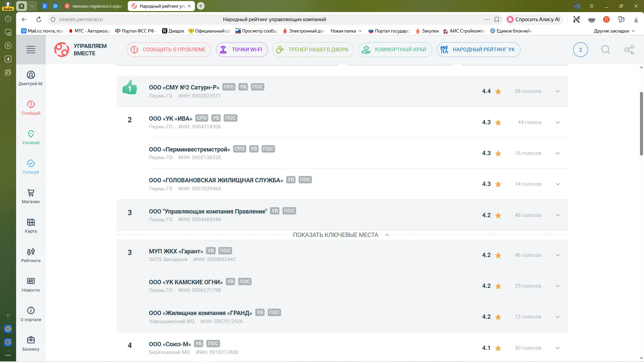Viewport: 644px width, 362px height.
Task: Click 'ЗАТО Звездный' location text
Action: tap(168, 259)
